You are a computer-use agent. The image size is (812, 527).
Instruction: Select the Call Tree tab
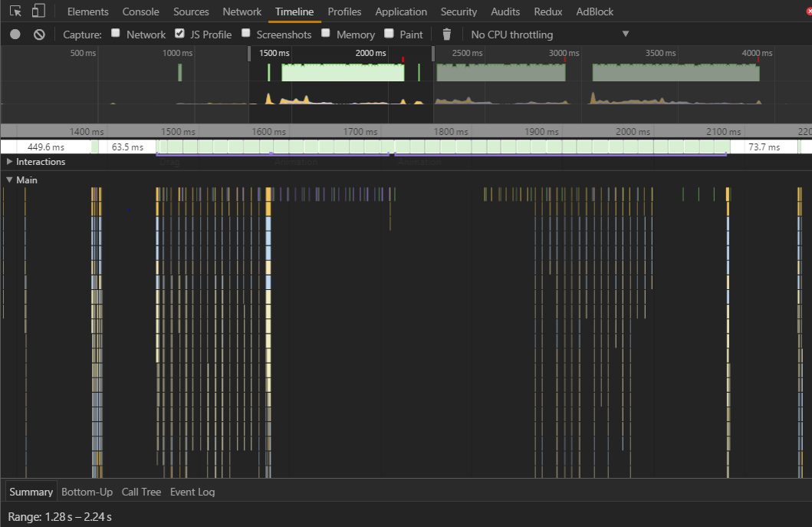[141, 492]
